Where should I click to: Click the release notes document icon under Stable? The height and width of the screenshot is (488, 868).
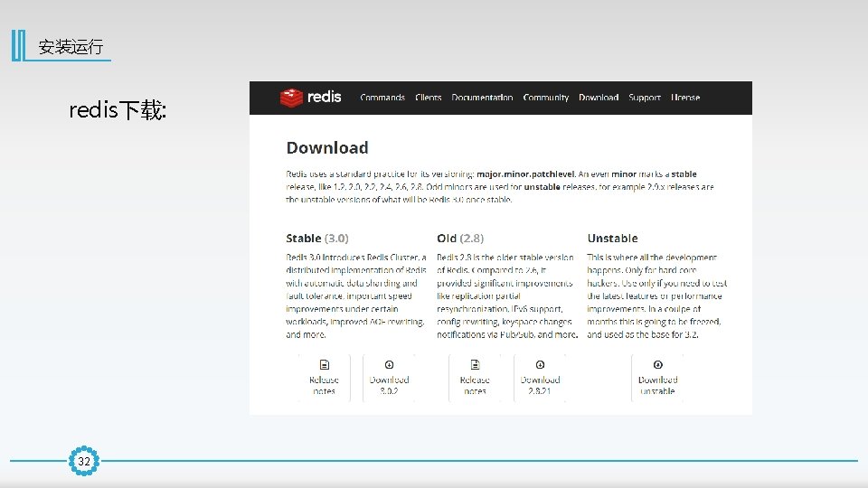click(x=325, y=364)
